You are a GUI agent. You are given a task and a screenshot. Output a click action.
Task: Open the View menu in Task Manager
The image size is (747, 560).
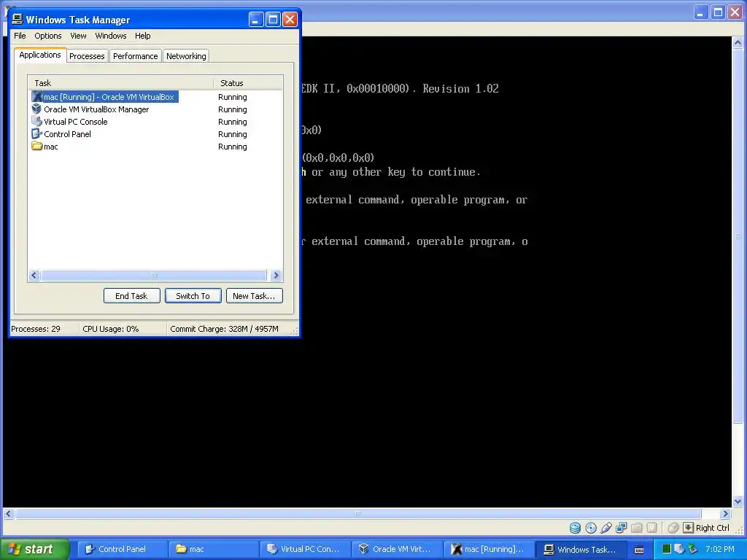[x=78, y=36]
